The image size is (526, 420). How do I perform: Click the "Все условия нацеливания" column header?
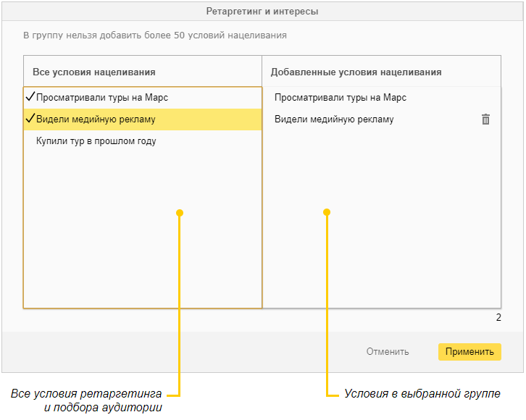pyautogui.click(x=94, y=72)
